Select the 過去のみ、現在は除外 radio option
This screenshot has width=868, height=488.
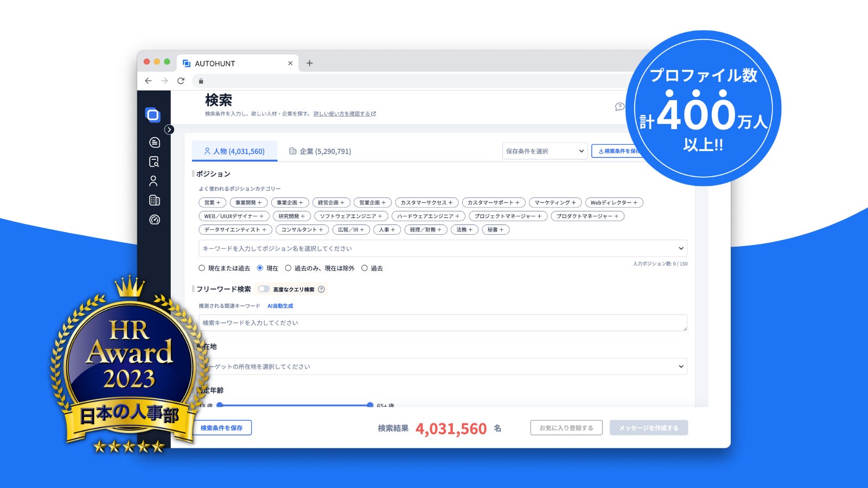click(288, 268)
